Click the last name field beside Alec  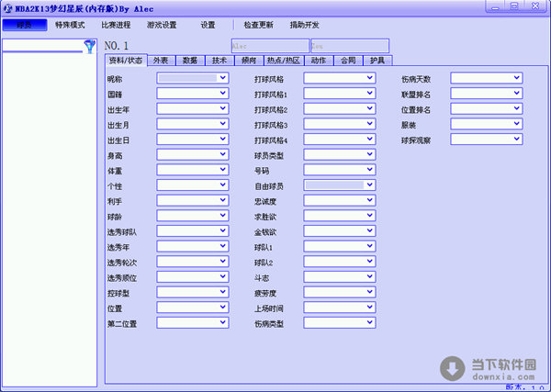point(350,46)
